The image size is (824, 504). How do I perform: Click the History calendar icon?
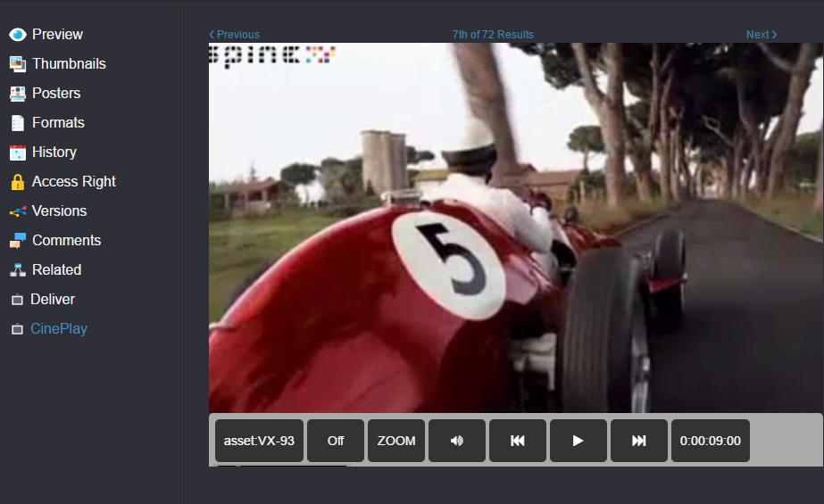pos(17,153)
